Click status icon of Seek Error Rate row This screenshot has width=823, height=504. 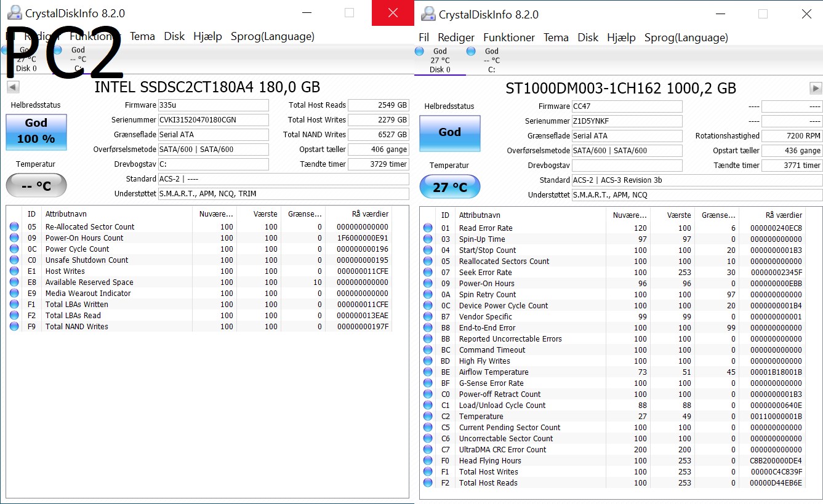click(x=428, y=273)
